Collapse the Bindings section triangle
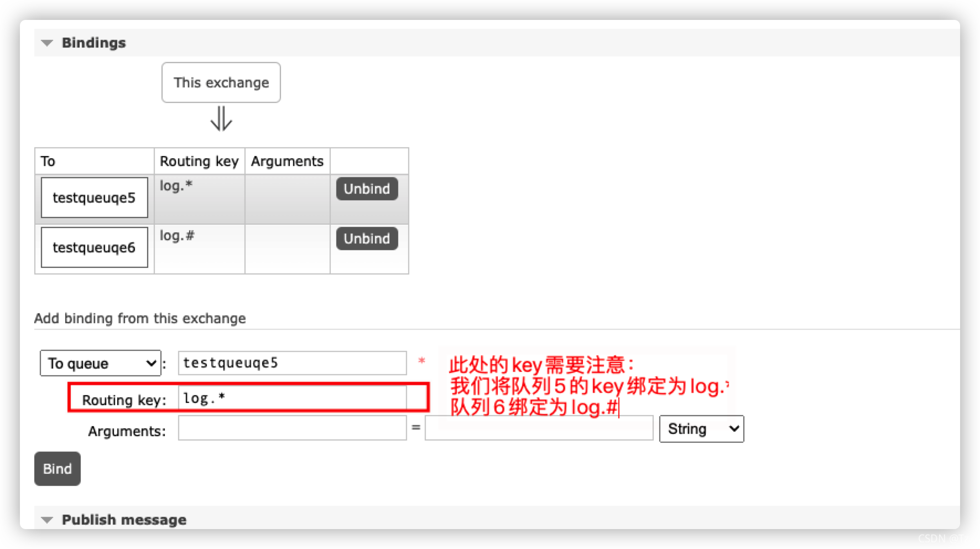This screenshot has height=549, width=980. coord(47,43)
